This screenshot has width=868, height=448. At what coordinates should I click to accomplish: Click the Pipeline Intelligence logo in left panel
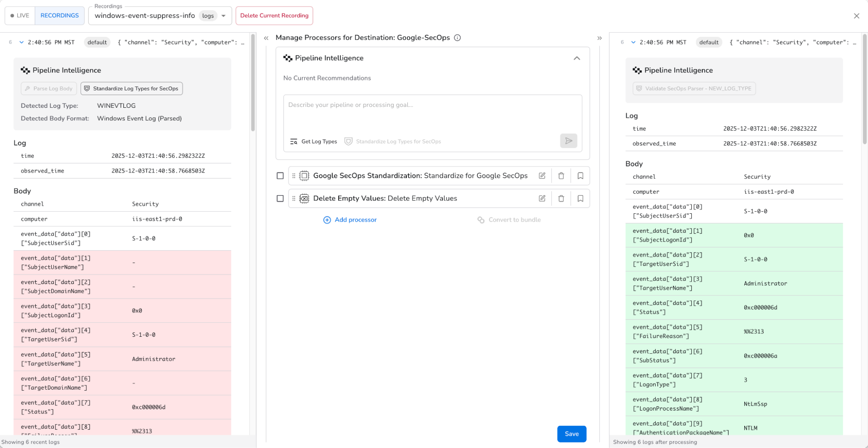pyautogui.click(x=25, y=70)
